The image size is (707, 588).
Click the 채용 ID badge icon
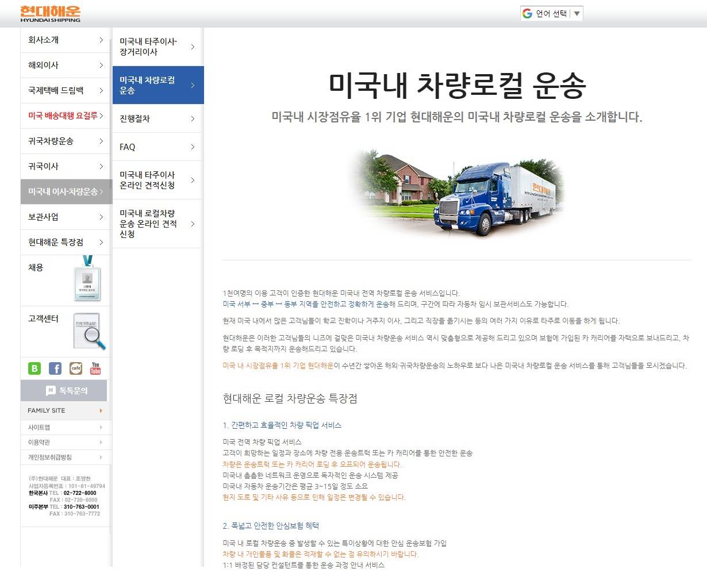87,279
